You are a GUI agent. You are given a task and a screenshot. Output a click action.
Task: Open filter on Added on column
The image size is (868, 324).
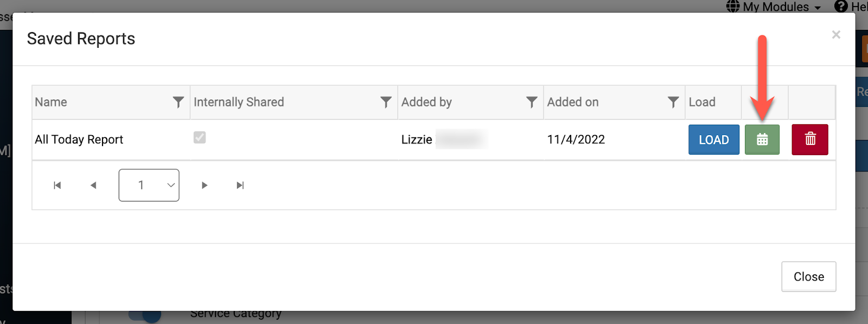(x=673, y=102)
